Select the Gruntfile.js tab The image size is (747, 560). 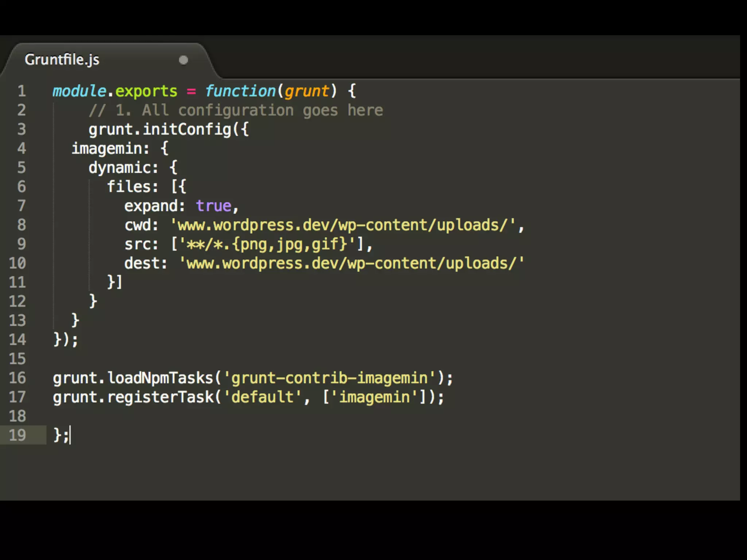62,60
